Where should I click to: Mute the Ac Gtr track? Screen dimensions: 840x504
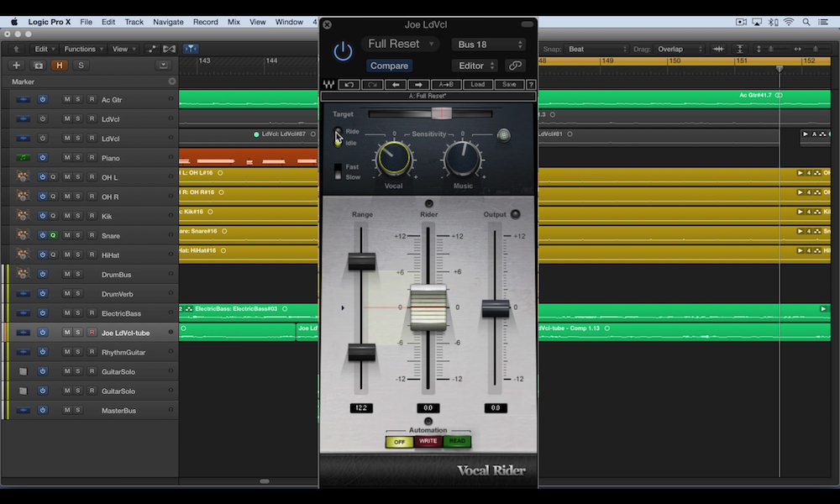[67, 99]
